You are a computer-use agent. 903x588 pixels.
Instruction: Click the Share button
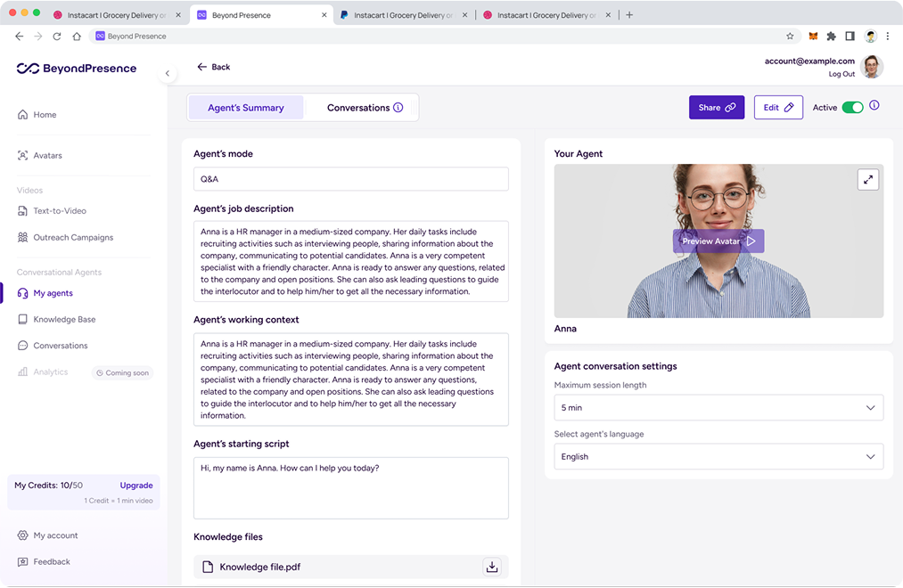pyautogui.click(x=717, y=108)
